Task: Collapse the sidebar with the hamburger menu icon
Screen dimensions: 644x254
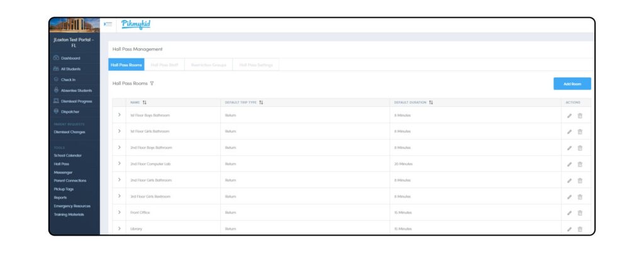Action: [x=108, y=25]
